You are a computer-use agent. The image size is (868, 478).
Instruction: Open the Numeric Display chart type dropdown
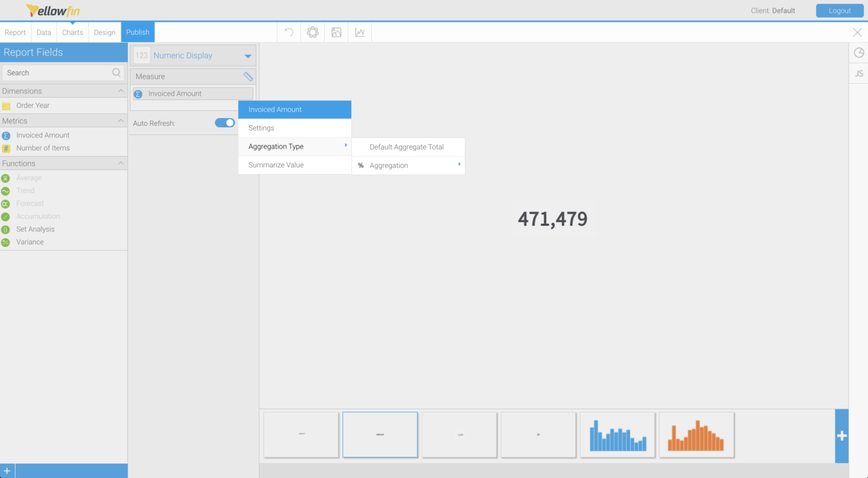point(247,55)
